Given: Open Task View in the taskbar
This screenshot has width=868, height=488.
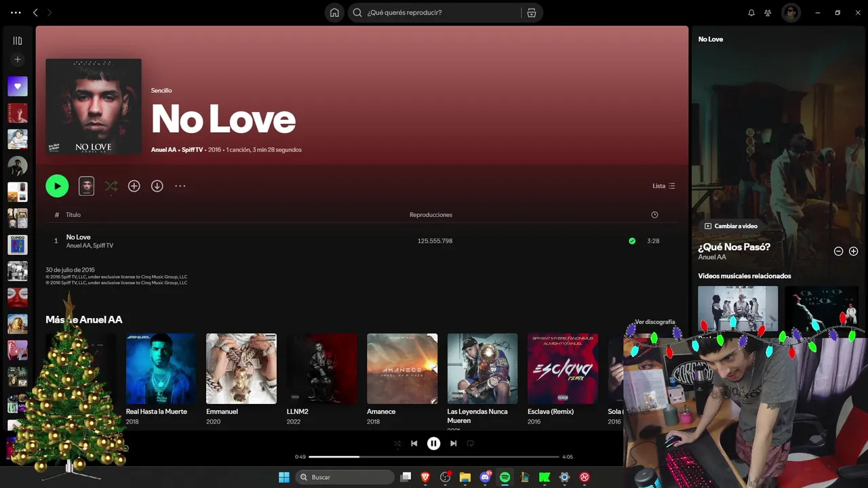Looking at the screenshot, I should [406, 477].
